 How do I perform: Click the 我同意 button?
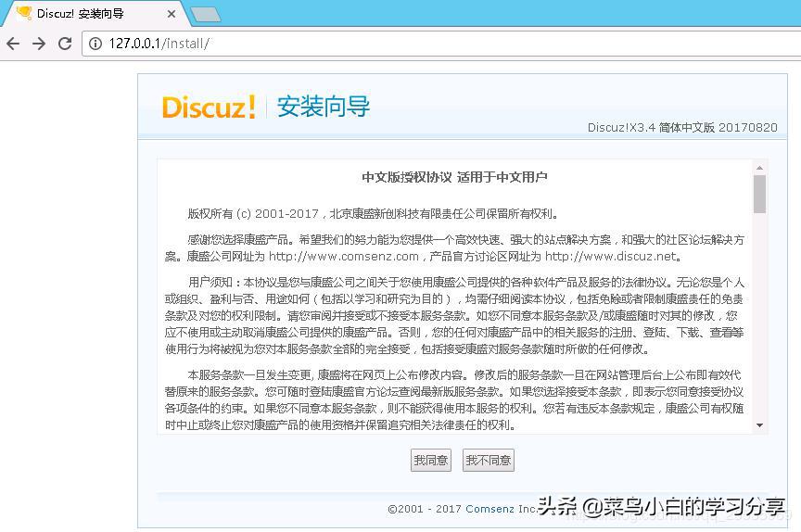[431, 460]
